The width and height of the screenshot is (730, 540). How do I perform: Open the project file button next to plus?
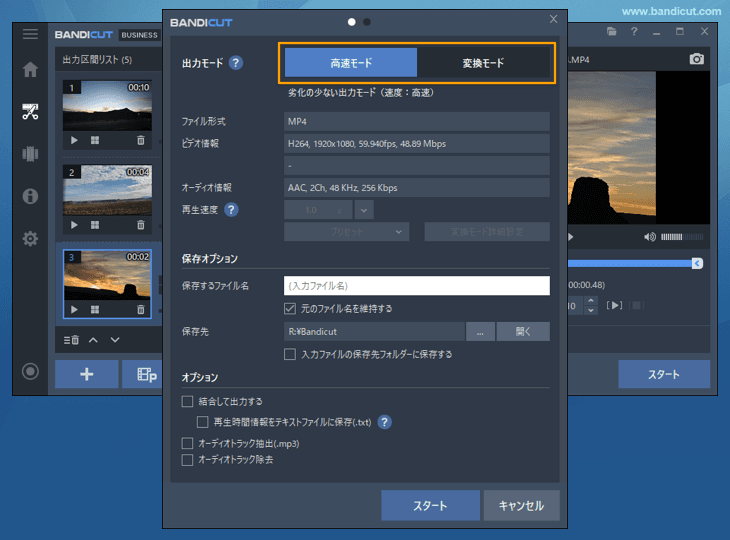tap(142, 374)
